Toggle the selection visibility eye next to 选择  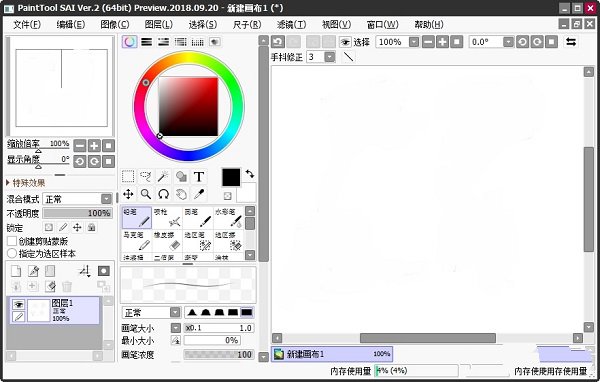[345, 42]
